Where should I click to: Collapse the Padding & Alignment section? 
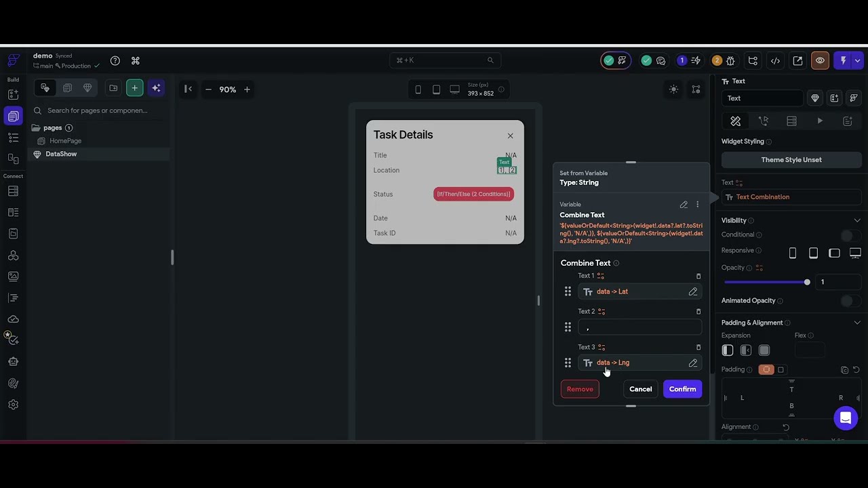coord(857,323)
